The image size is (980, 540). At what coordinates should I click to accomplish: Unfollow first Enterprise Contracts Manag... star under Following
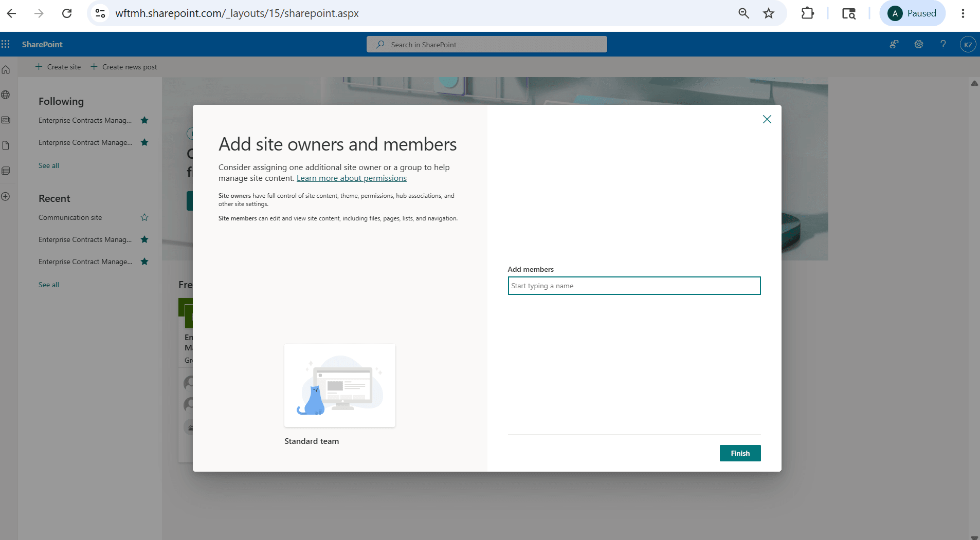coord(144,120)
